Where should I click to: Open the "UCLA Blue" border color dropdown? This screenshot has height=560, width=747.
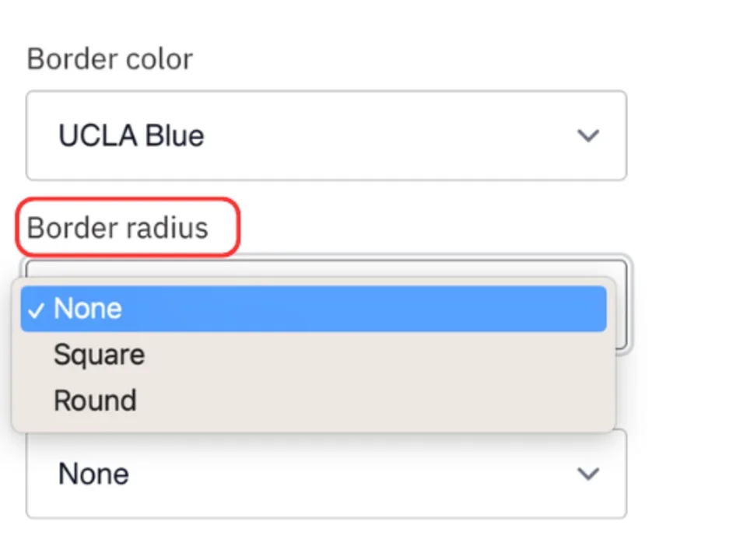(326, 135)
